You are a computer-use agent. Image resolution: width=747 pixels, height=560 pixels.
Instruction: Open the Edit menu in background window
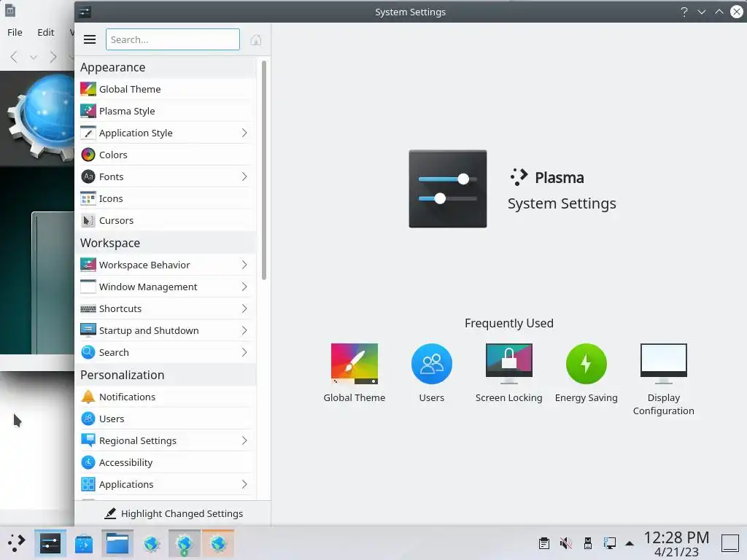46,32
